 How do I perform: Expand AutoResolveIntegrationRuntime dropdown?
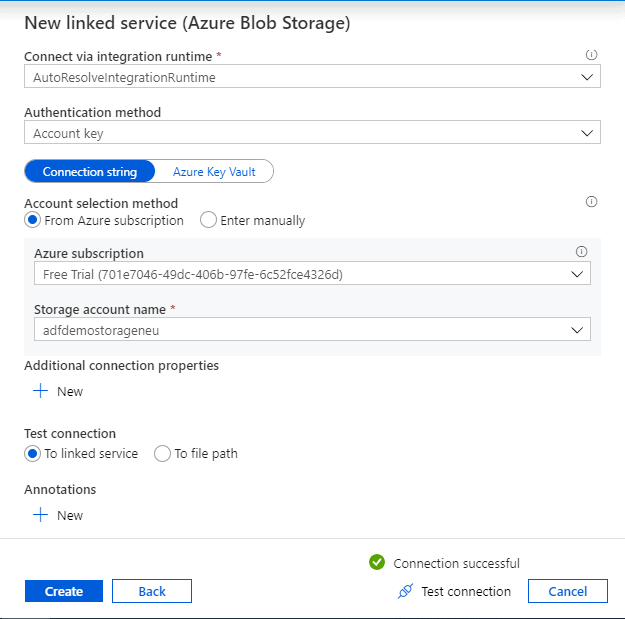click(x=312, y=77)
